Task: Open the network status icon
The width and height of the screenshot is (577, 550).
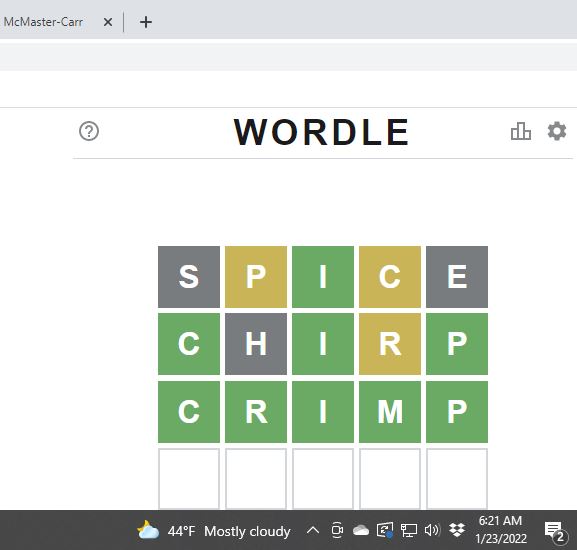Action: click(408, 530)
